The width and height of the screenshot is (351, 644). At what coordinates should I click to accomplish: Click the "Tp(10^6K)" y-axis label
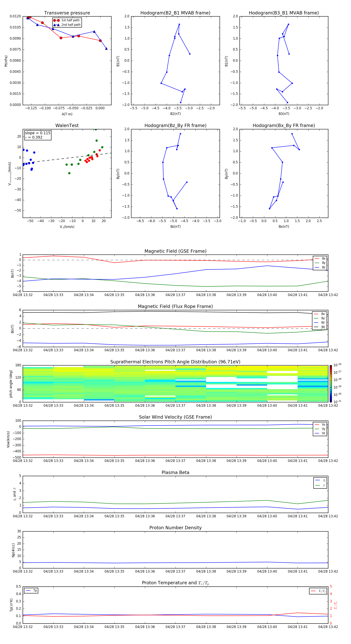(x=11, y=605)
